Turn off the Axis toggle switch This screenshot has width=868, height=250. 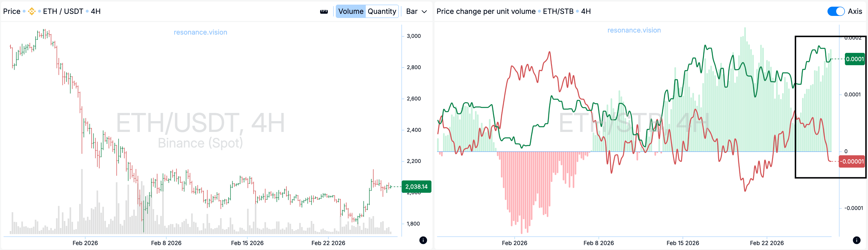[x=836, y=12]
